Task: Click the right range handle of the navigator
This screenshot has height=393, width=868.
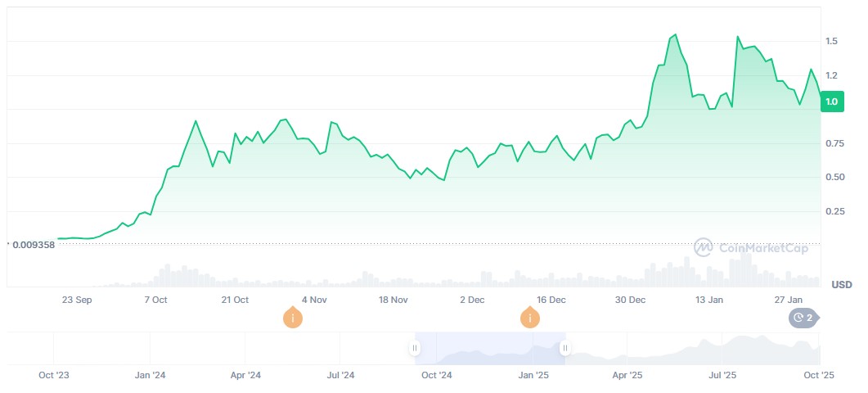Action: [564, 348]
